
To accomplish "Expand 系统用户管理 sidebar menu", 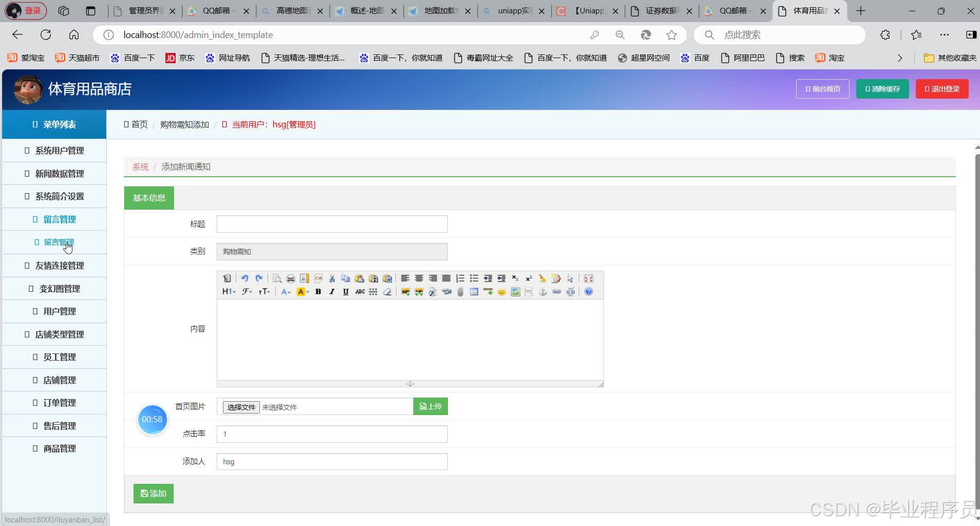I will coord(54,151).
